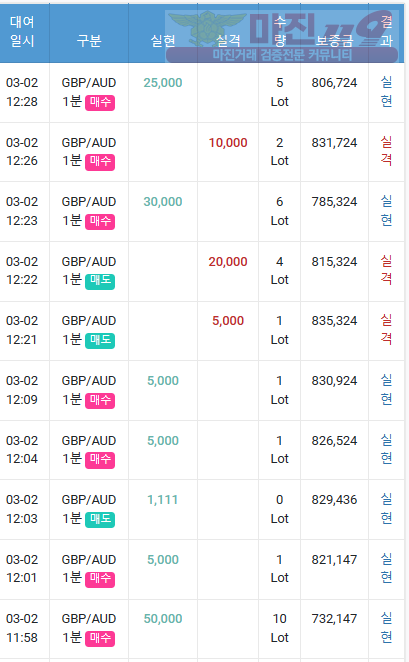Click the 매수 badge in the 12:09 row

pyautogui.click(x=100, y=401)
